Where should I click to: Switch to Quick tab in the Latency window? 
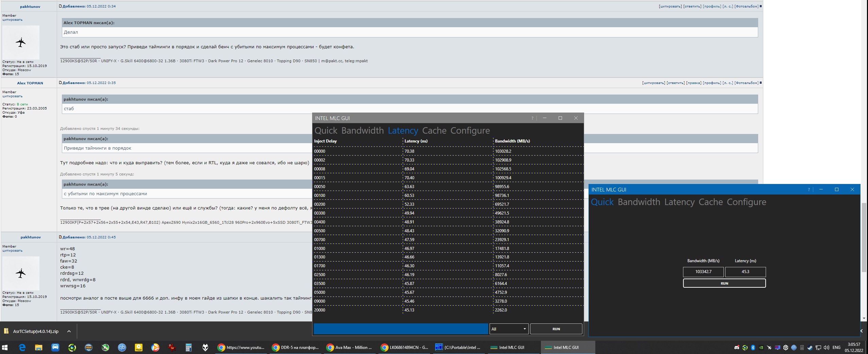(326, 131)
